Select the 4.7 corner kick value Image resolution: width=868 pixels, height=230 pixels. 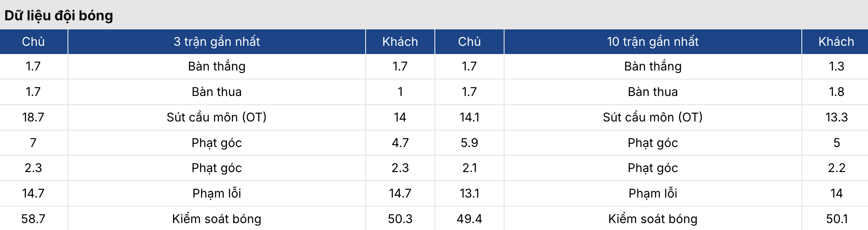click(x=400, y=143)
